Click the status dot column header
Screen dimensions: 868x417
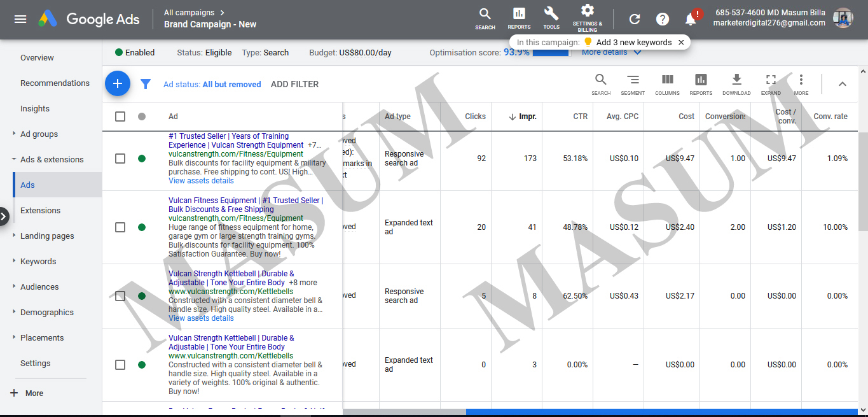click(142, 117)
